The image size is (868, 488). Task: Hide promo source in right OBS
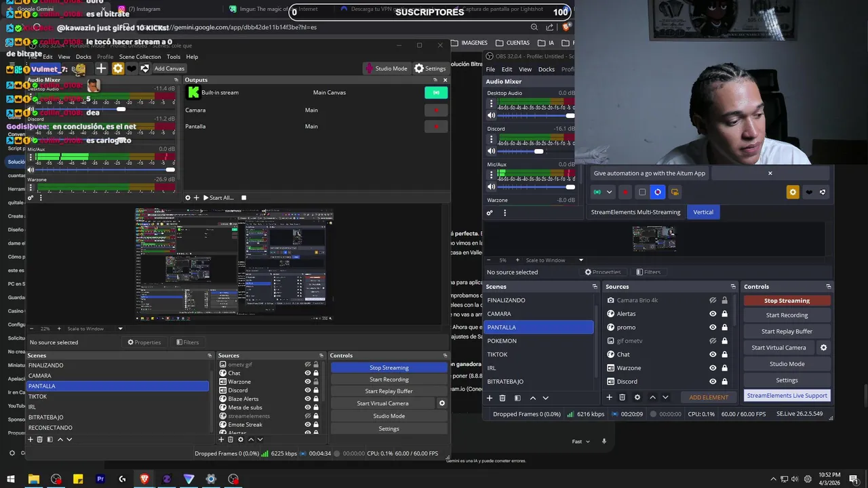713,327
